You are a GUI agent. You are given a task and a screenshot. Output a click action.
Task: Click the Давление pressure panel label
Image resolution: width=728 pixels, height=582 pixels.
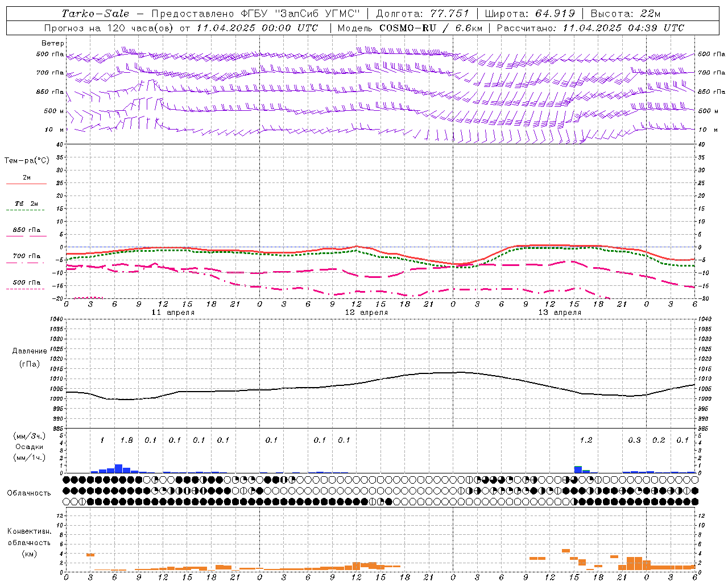pos(28,351)
